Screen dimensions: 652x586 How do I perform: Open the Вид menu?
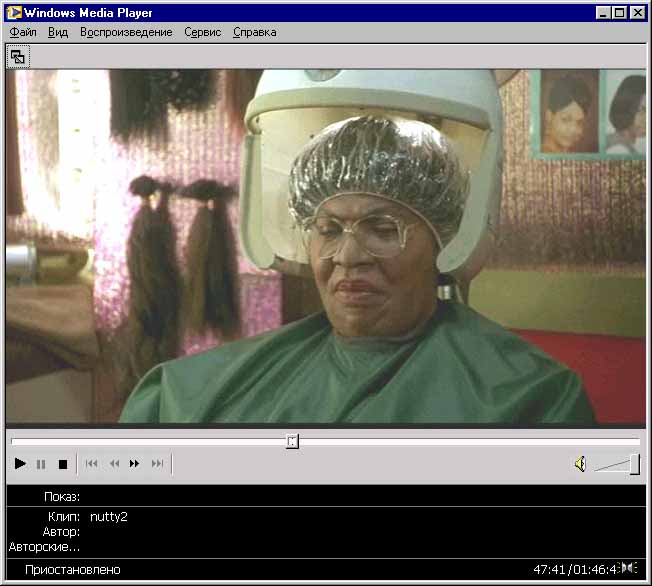pos(58,32)
